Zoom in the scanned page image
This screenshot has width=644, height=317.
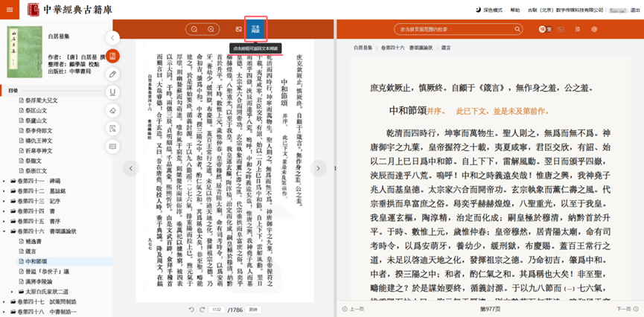pos(211,29)
